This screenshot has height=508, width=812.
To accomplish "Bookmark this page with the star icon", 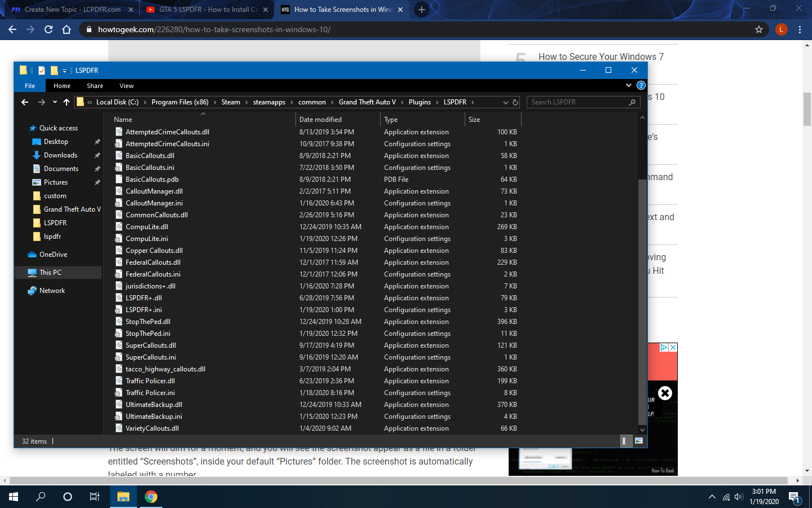I will [x=759, y=29].
